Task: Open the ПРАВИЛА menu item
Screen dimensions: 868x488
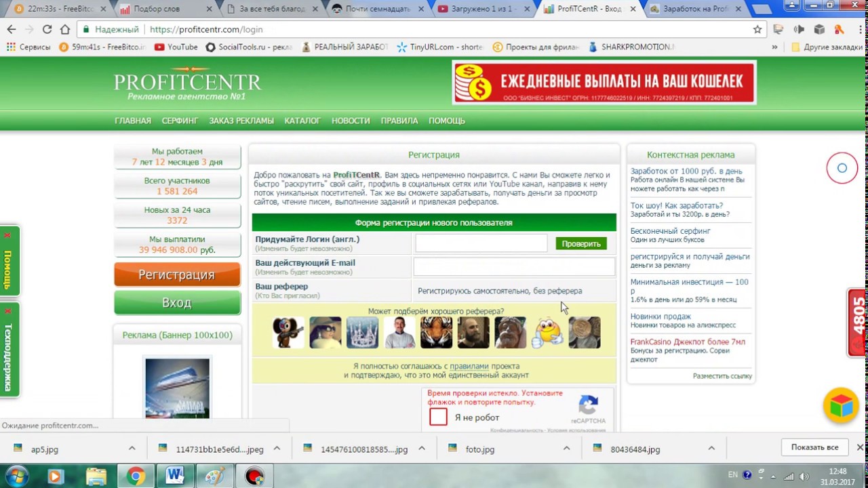Action: [x=399, y=121]
